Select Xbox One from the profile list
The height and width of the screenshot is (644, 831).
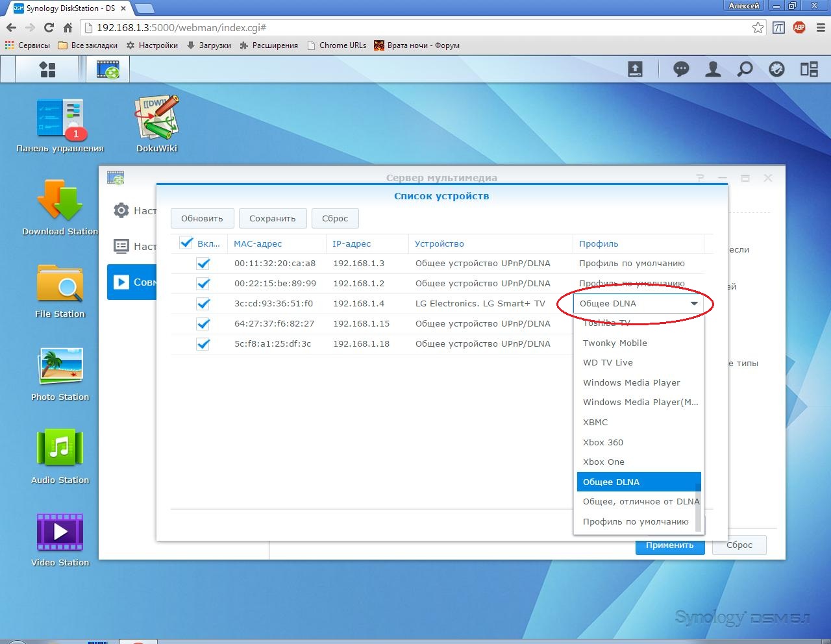point(603,462)
